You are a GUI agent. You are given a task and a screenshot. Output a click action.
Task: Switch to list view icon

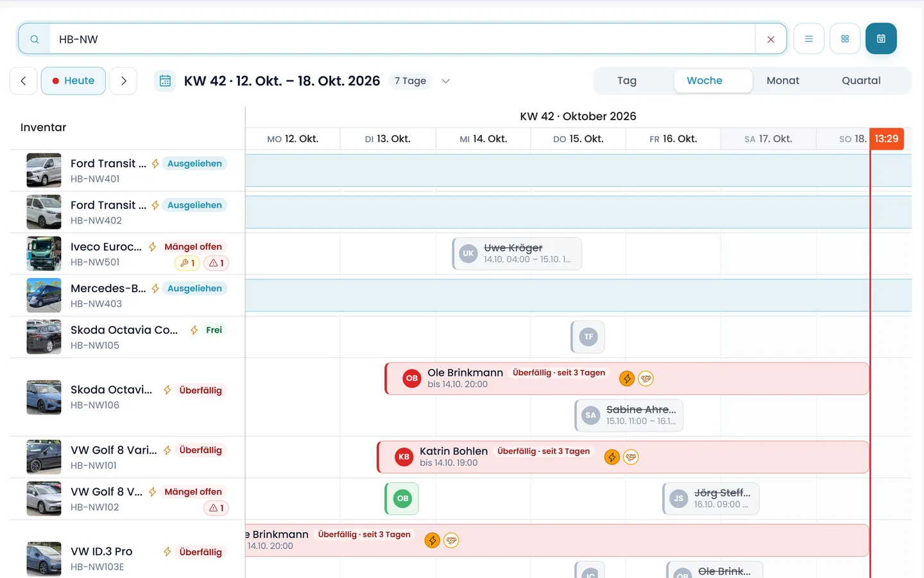[x=809, y=39]
